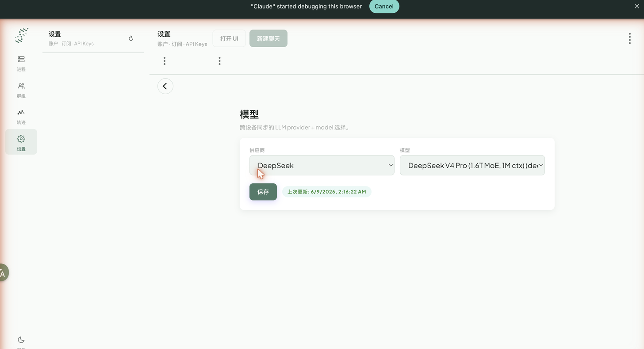Click the app logo in sidebar
Image resolution: width=644 pixels, height=349 pixels.
click(x=21, y=35)
